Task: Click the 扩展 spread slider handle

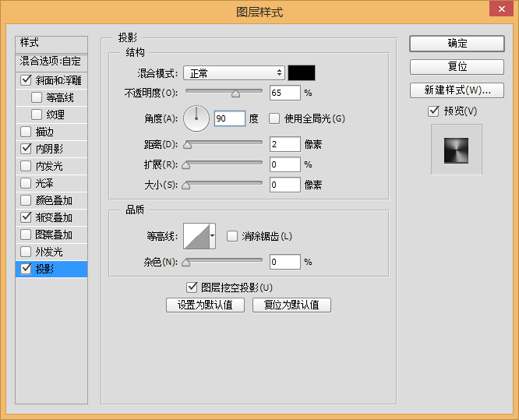Action: (186, 165)
